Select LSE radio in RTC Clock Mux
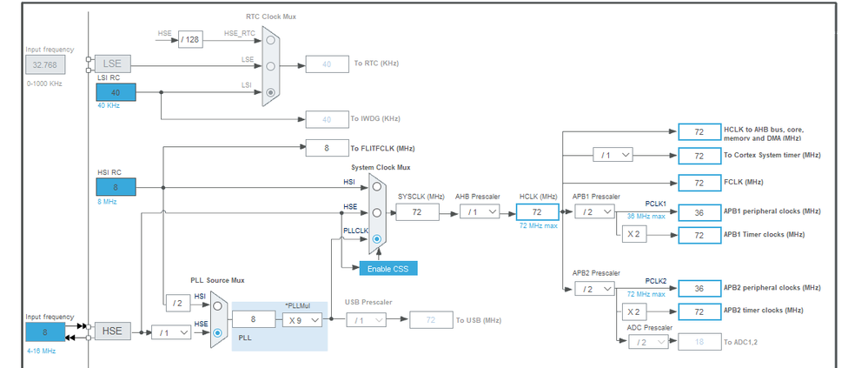 (270, 66)
